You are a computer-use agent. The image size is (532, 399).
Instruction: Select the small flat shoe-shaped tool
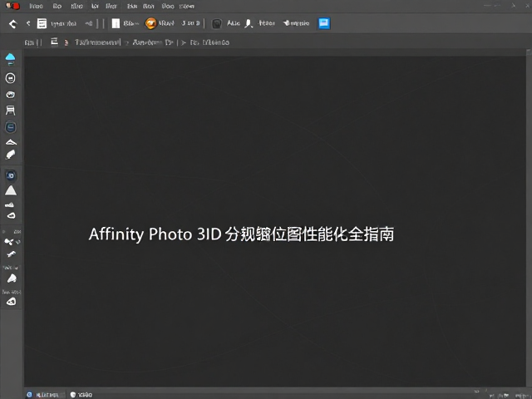9,205
